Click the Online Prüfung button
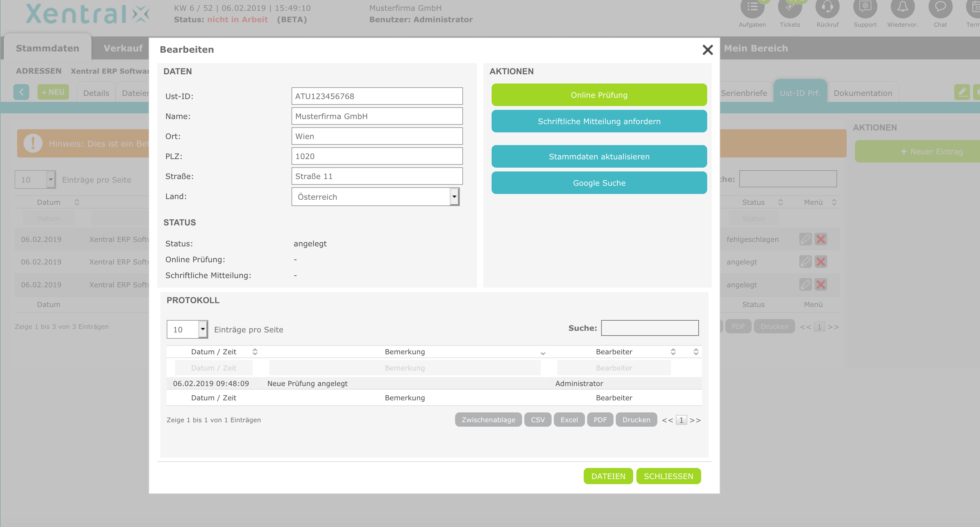This screenshot has height=527, width=980. (599, 95)
